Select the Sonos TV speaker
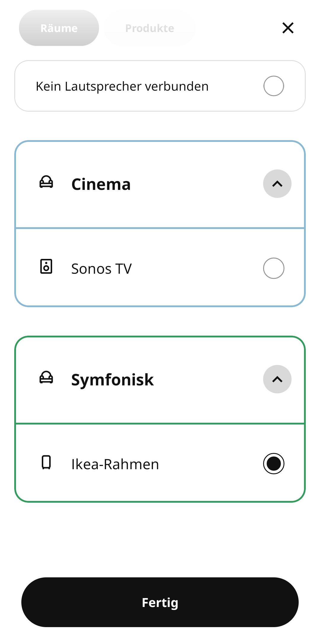Image resolution: width=320 pixels, height=644 pixels. 273,267
